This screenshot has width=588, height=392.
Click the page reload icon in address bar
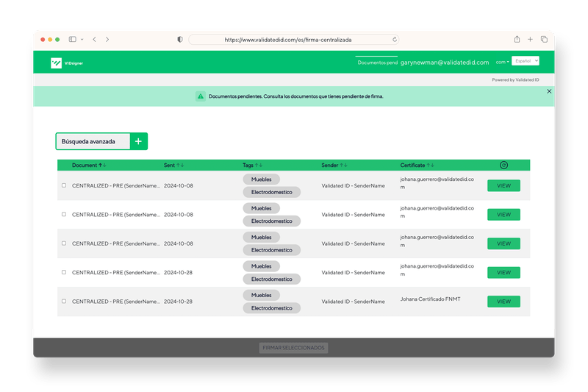(395, 40)
